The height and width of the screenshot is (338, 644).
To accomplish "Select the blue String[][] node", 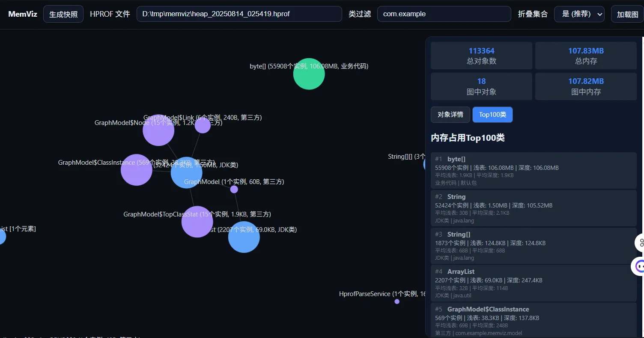I will 425,164.
